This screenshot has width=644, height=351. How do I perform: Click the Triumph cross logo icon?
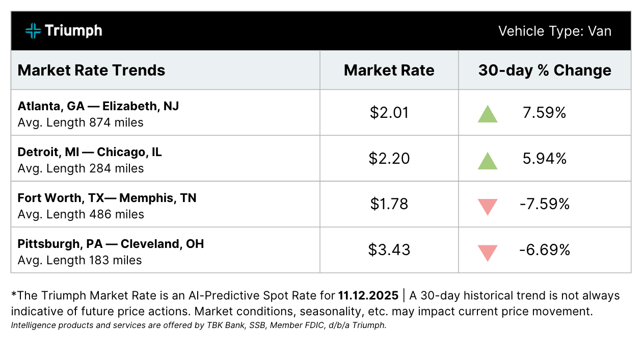[x=33, y=31]
